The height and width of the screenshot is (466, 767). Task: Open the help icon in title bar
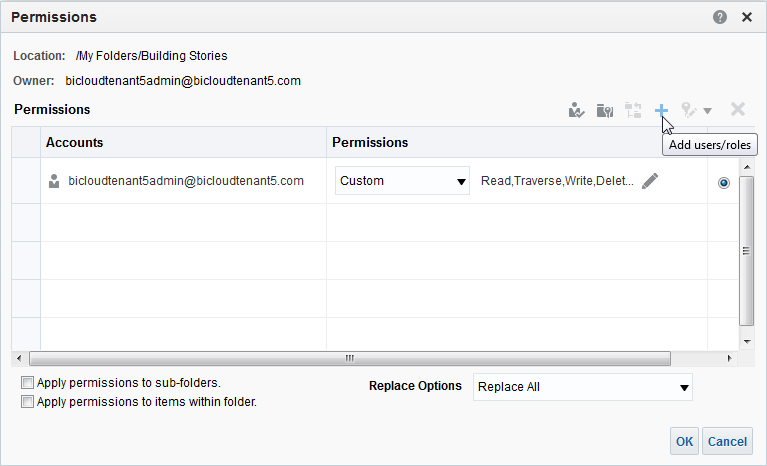click(720, 17)
